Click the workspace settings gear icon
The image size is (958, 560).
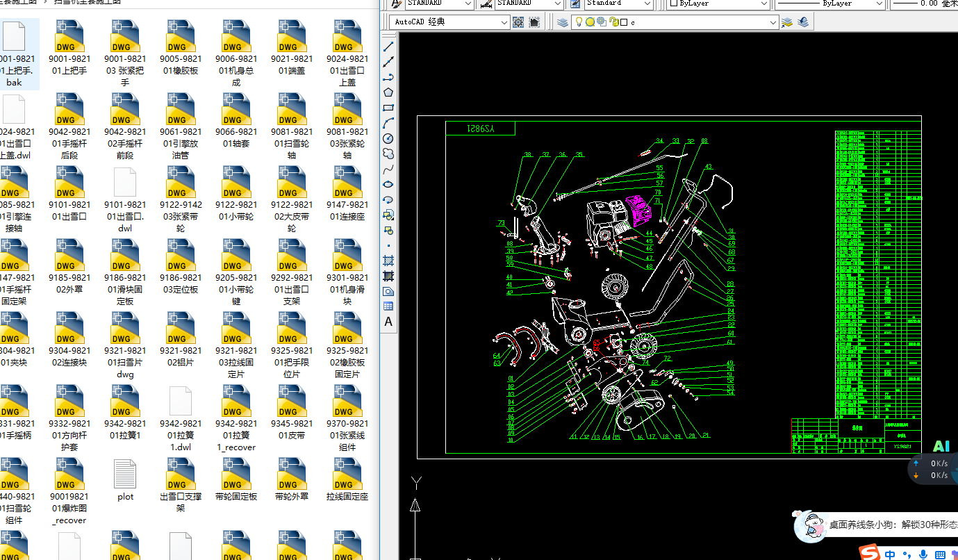point(518,22)
